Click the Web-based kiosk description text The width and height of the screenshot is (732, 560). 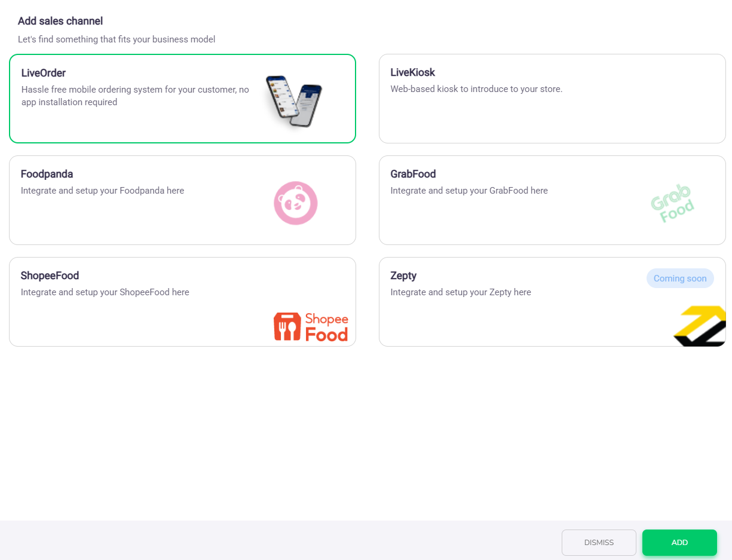tap(476, 89)
